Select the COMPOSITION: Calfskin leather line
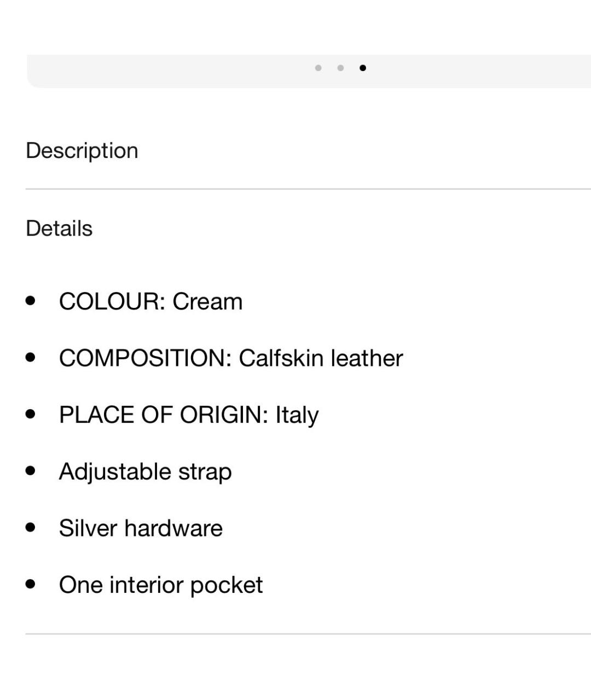 tap(231, 358)
